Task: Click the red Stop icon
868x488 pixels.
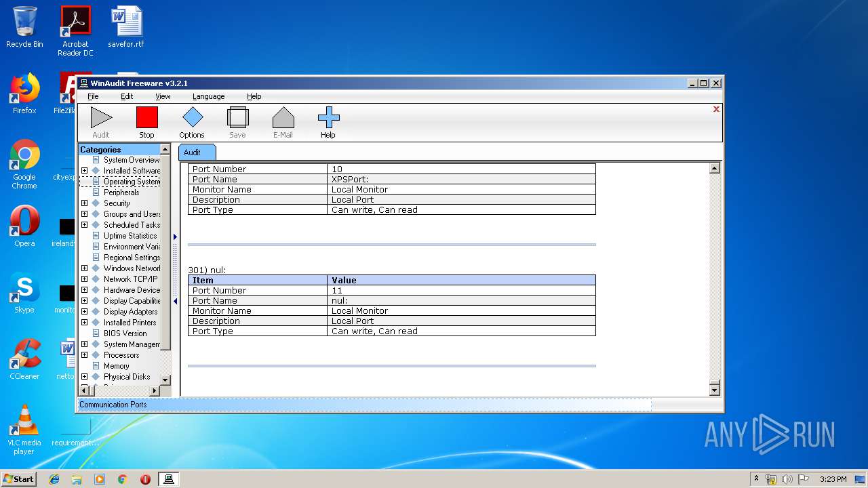Action: [146, 117]
